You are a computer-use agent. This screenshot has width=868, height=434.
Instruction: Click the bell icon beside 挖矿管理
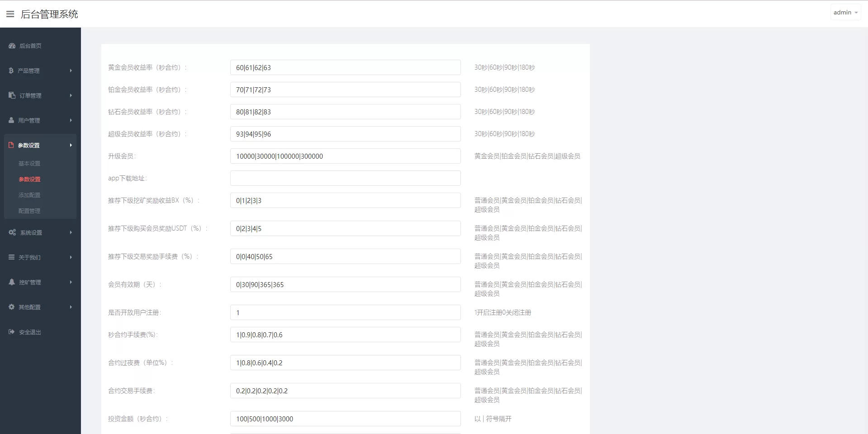point(12,282)
